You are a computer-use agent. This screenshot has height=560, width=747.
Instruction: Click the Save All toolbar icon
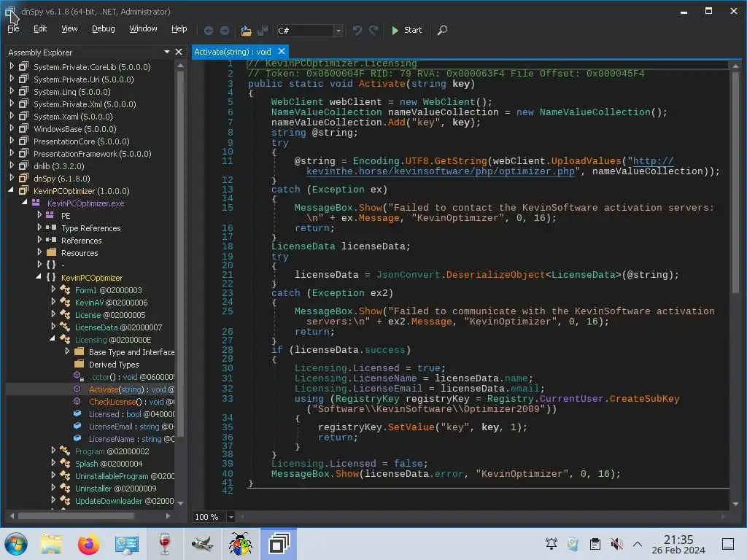click(263, 31)
